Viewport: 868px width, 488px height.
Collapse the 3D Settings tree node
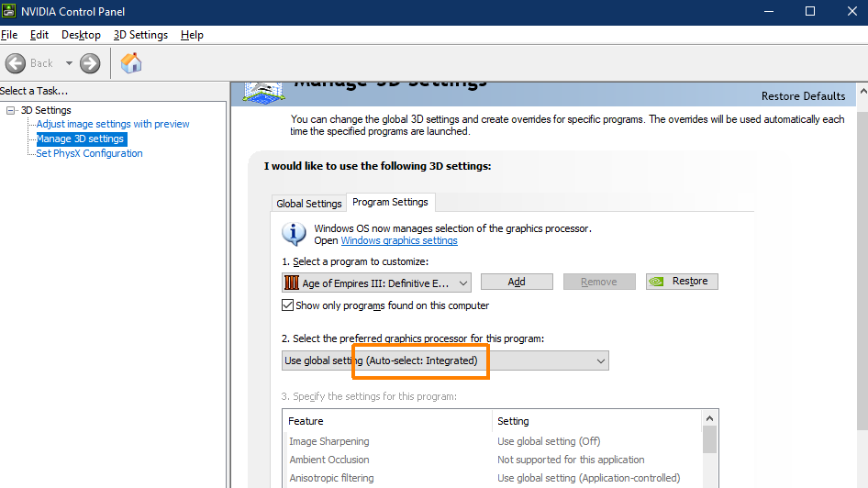tap(10, 110)
